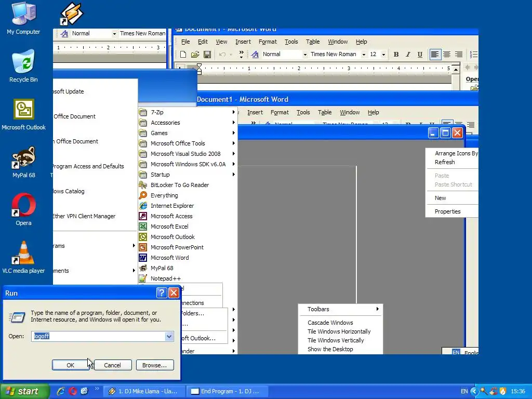The width and height of the screenshot is (532, 399).
Task: Switch to DJ Mike Llama taskbar button
Action: pyautogui.click(x=144, y=391)
